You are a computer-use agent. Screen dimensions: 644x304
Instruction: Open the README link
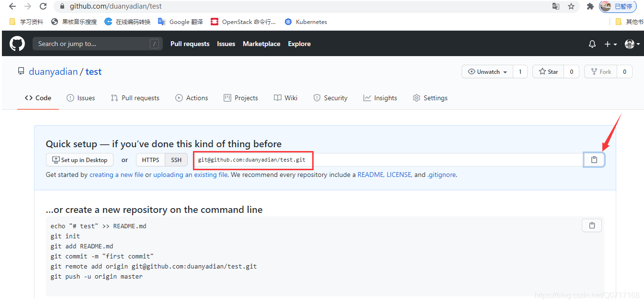(x=370, y=175)
